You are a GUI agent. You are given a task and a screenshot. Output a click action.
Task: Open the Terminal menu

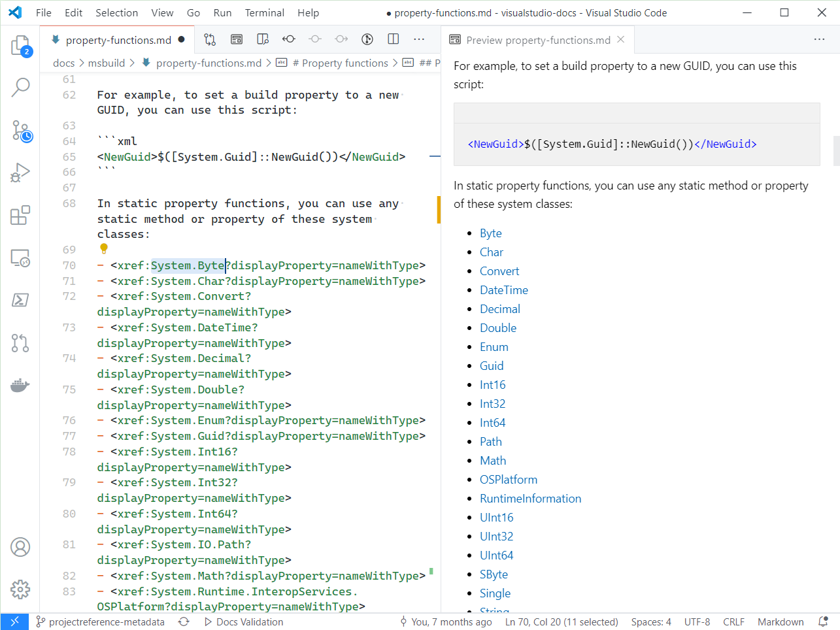coord(264,12)
